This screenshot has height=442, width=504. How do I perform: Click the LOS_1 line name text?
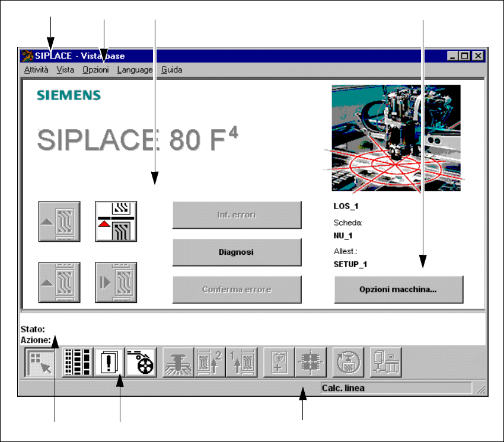[346, 206]
